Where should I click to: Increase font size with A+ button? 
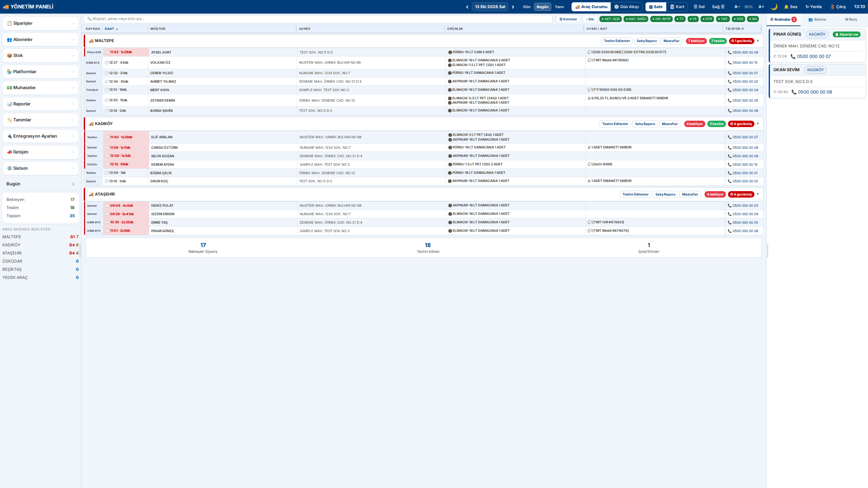click(761, 7)
